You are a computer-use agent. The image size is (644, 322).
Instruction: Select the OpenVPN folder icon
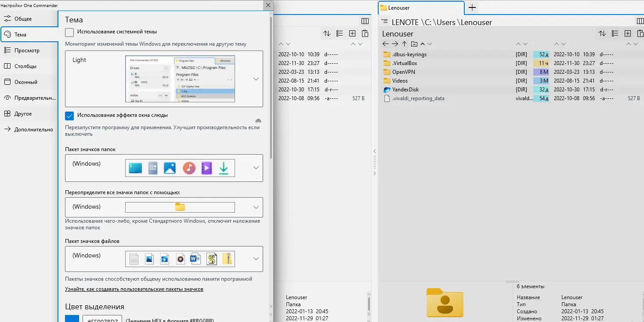tap(387, 72)
